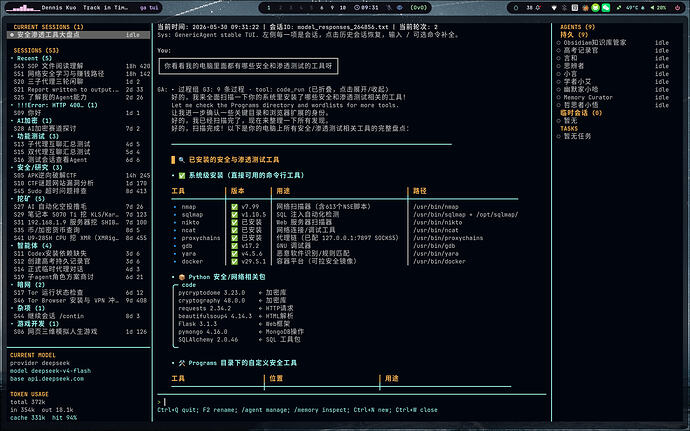The height and width of the screenshot is (431, 690).
Task: Select the 学者小艾 agent
Action: 613,81
